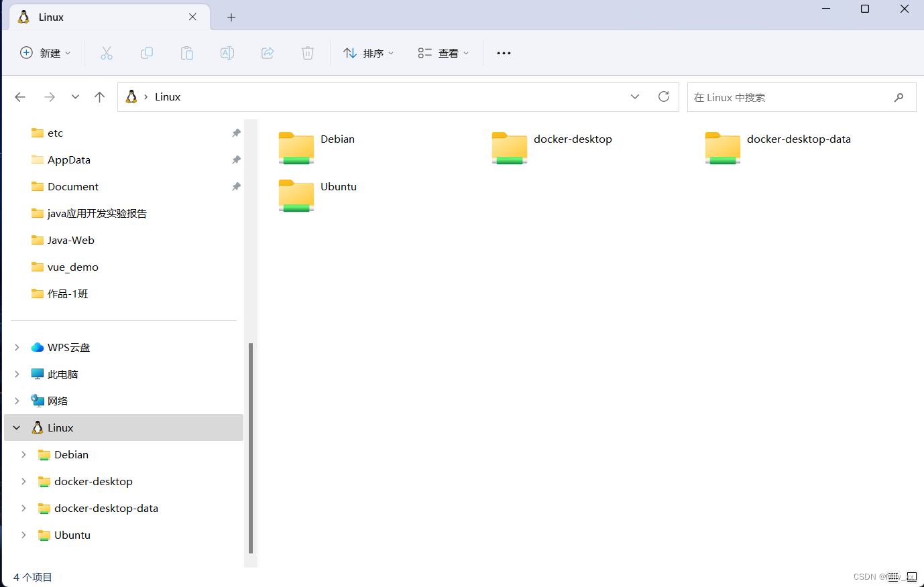The image size is (924, 587).
Task: Refresh the current folder view
Action: [x=663, y=96]
